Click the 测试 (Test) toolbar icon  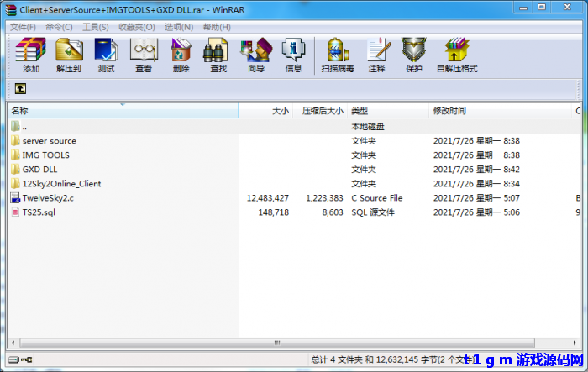pos(106,50)
